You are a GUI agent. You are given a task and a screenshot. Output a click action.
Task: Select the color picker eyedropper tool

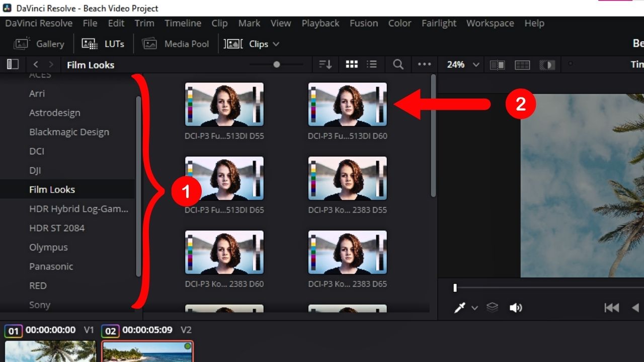pyautogui.click(x=459, y=308)
